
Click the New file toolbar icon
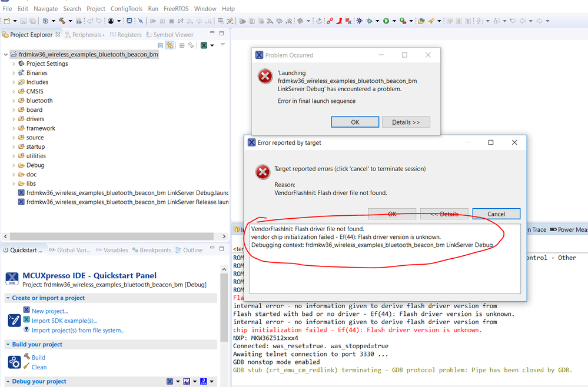click(x=6, y=21)
